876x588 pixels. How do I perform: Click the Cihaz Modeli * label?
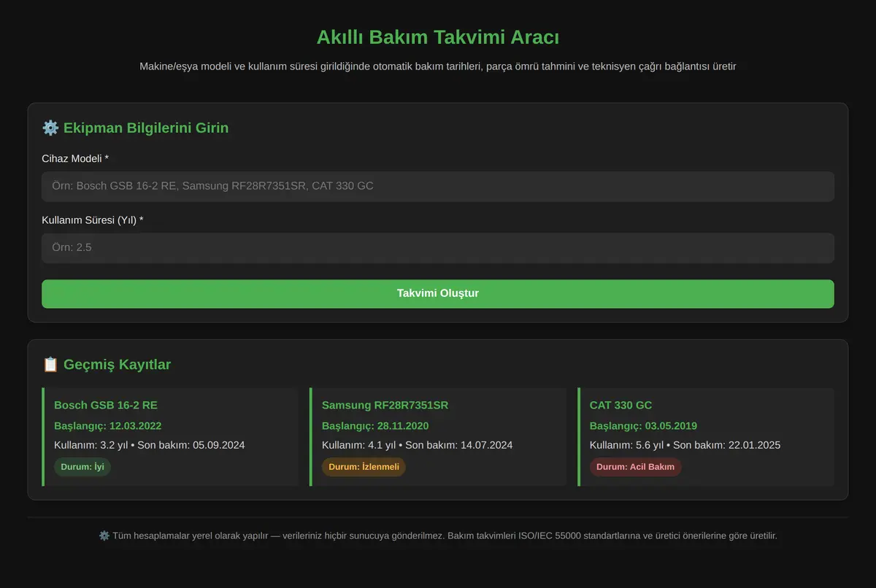tap(75, 158)
